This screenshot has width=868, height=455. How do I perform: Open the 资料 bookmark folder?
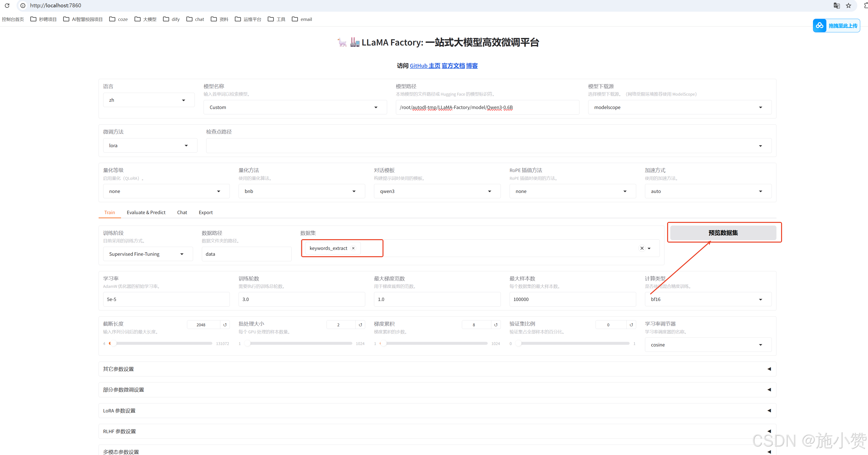pos(220,19)
